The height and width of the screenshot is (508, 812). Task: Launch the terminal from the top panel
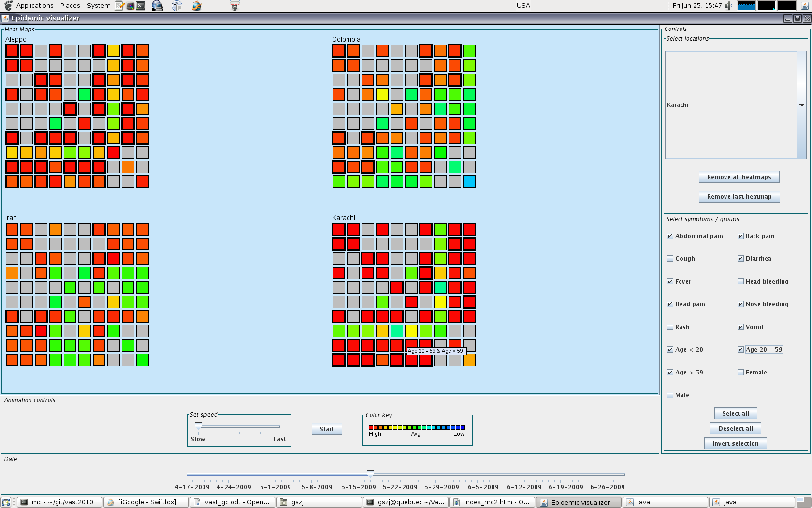pos(141,6)
